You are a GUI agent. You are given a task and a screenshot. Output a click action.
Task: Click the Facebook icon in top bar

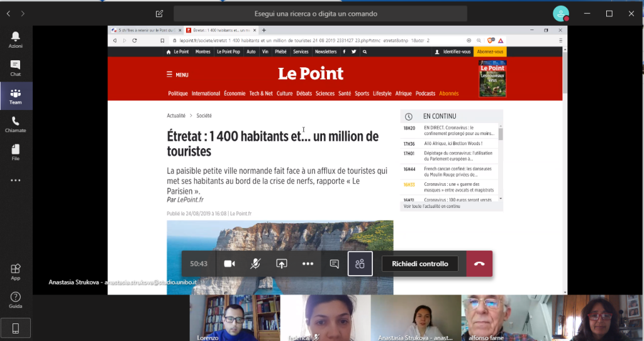[x=344, y=51]
